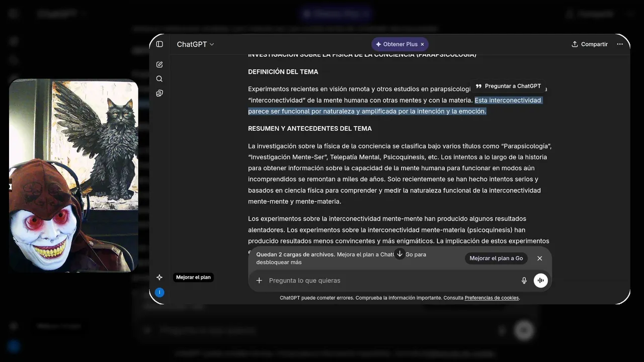644x362 pixels.
Task: Click the paragraph beginning Los experimentos sobre la interconectividad
Action: pos(400,235)
